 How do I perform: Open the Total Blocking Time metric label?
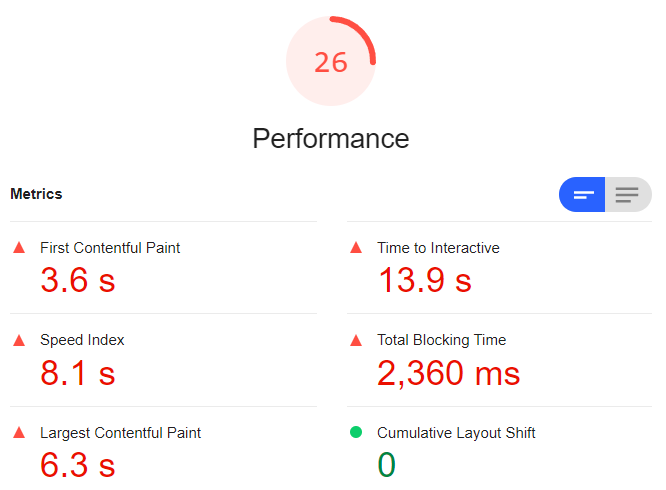tap(442, 340)
